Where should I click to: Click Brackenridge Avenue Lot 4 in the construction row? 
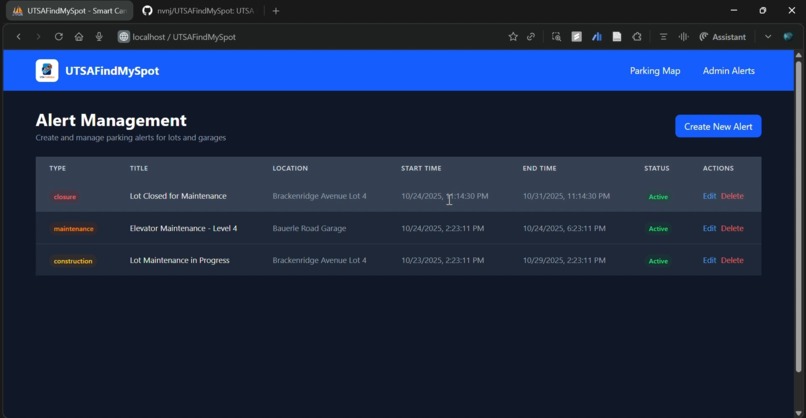[x=320, y=260]
